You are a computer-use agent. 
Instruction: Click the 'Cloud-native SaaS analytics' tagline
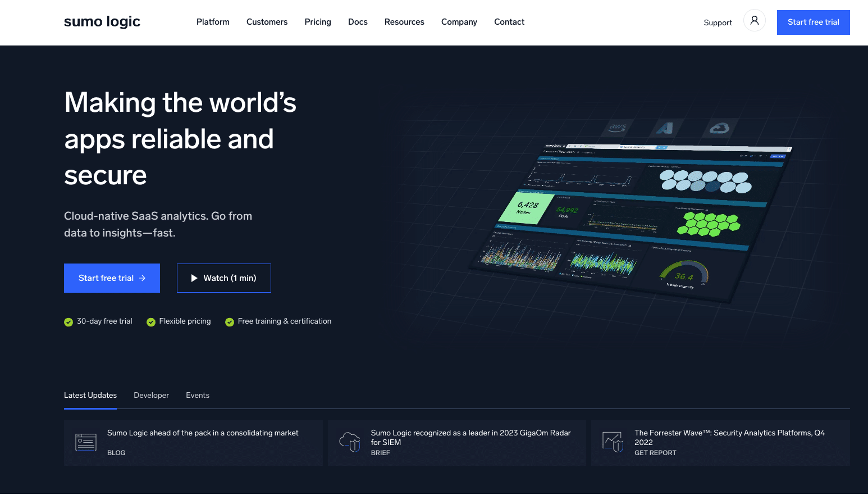(x=158, y=224)
